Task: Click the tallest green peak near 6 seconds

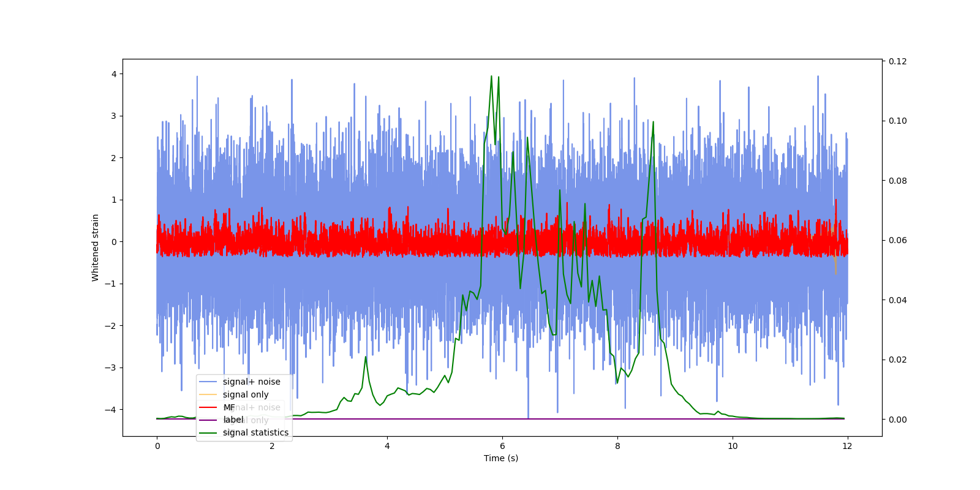Action: click(x=491, y=77)
